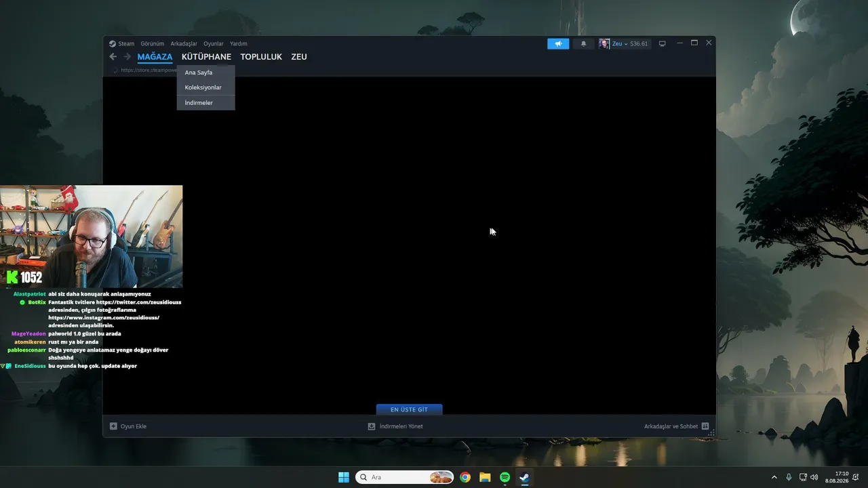Select Ana Sayfa from the Kütüphane dropdown
868x488 pixels.
point(205,73)
